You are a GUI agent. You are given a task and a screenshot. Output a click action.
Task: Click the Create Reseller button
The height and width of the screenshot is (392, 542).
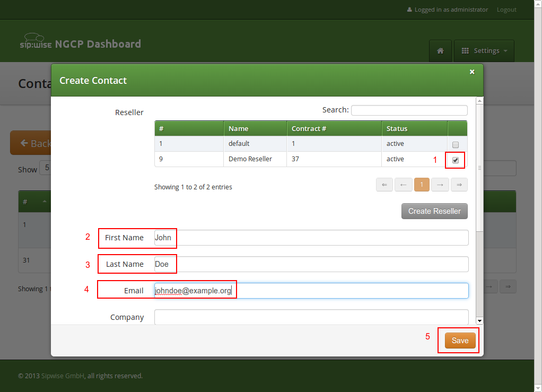coord(434,211)
